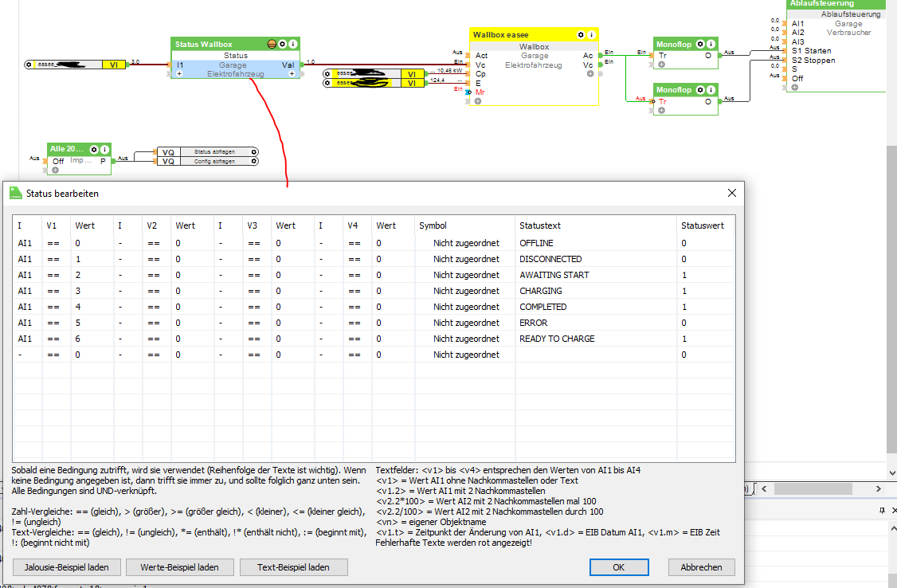Open gear settings of Wallbox easee block
Viewport: 897px width, 588px height.
(581, 35)
